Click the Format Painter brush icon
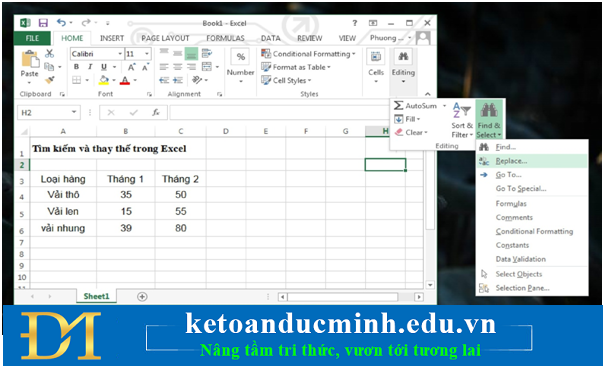 pos(50,80)
